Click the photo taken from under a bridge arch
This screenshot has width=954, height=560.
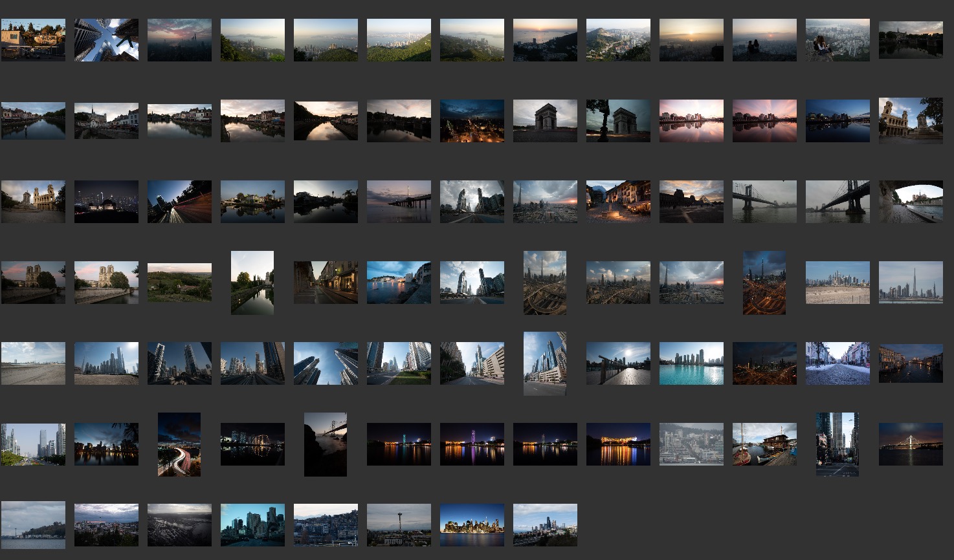click(x=911, y=202)
